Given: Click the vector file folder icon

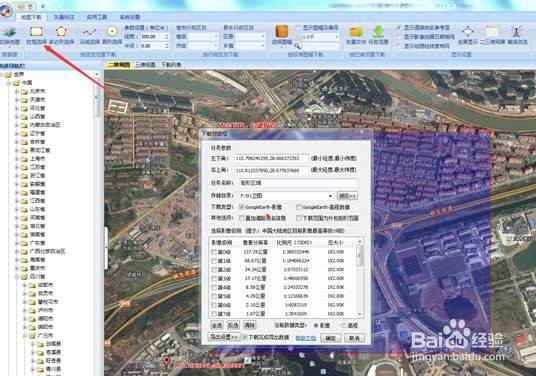Looking at the screenshot, I should pyautogui.click(x=356, y=32).
